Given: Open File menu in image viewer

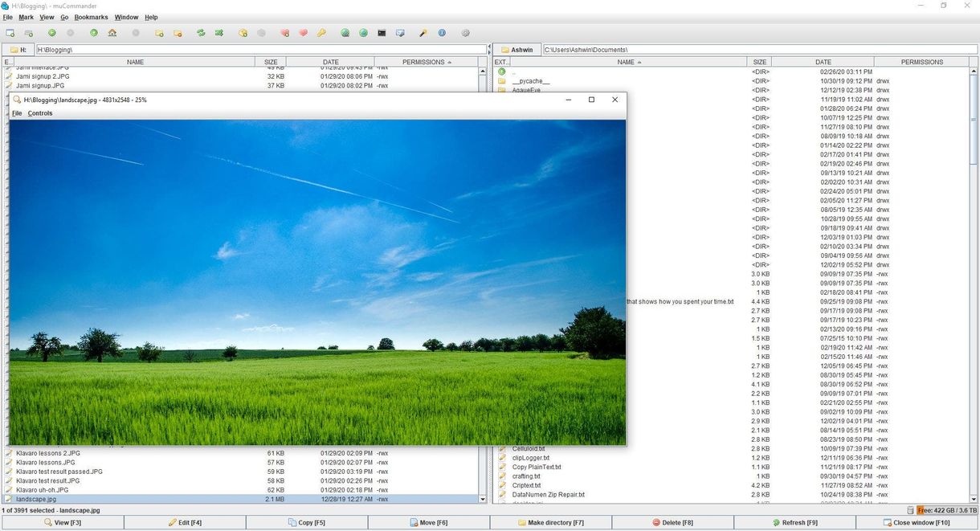Looking at the screenshot, I should pyautogui.click(x=17, y=113).
